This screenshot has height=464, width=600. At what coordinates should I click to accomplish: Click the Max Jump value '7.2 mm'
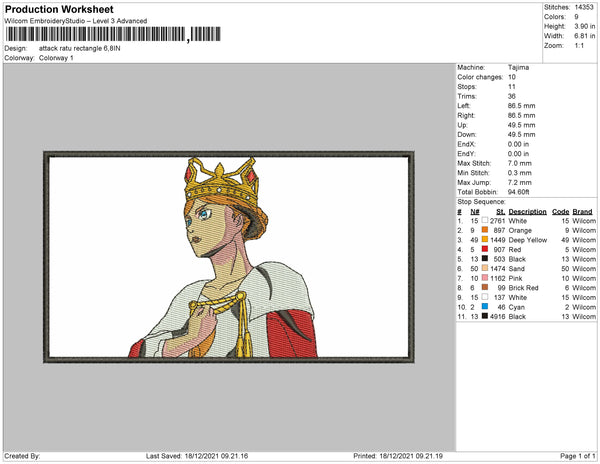[x=520, y=182]
